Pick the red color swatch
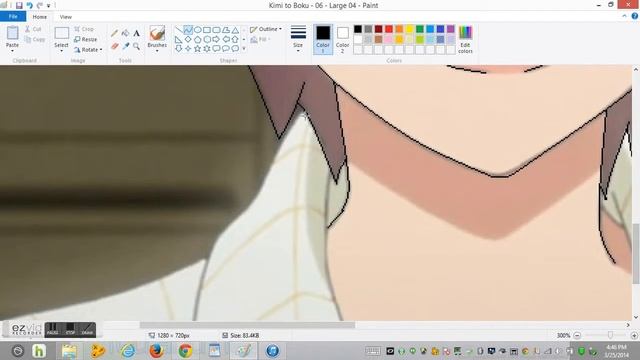Screen dimensions: 640x360 [x=389, y=29]
